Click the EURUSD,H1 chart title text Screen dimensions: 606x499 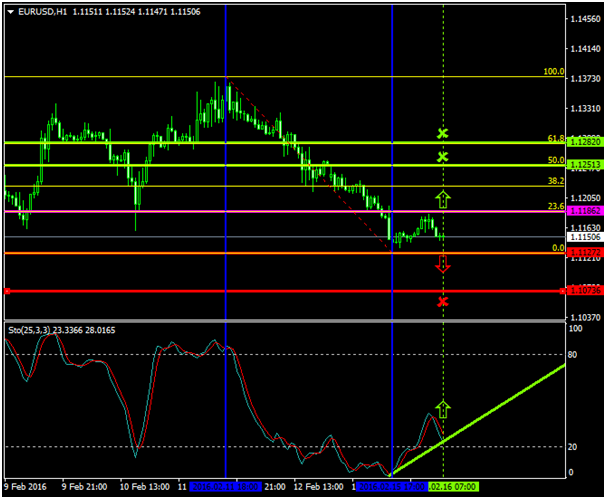pos(43,12)
